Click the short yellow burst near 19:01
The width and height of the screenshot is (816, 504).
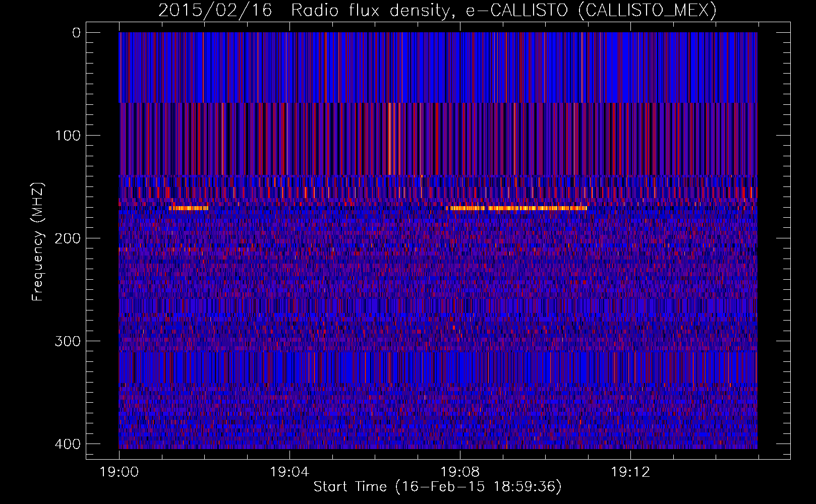coord(189,208)
